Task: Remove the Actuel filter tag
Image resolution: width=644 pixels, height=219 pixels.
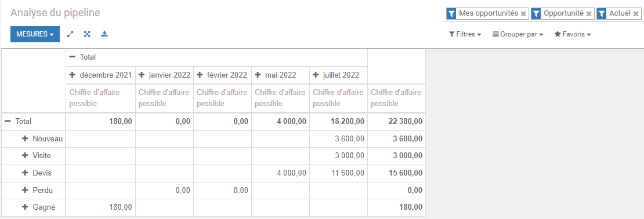Action: [x=636, y=13]
